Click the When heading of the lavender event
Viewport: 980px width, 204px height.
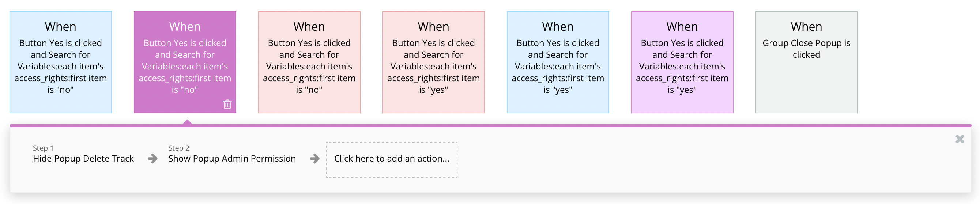point(682,27)
